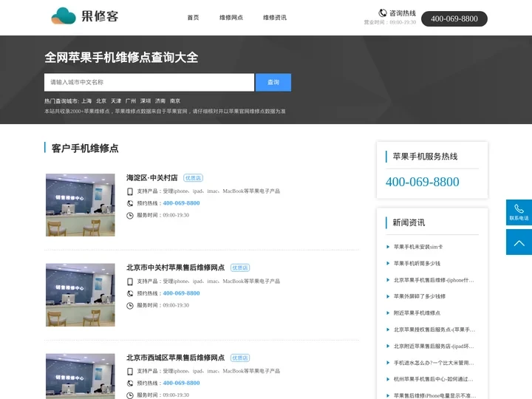Viewport: 532px width, 399px height.
Task: Click the 果修客 cloud logo
Action: click(85, 16)
